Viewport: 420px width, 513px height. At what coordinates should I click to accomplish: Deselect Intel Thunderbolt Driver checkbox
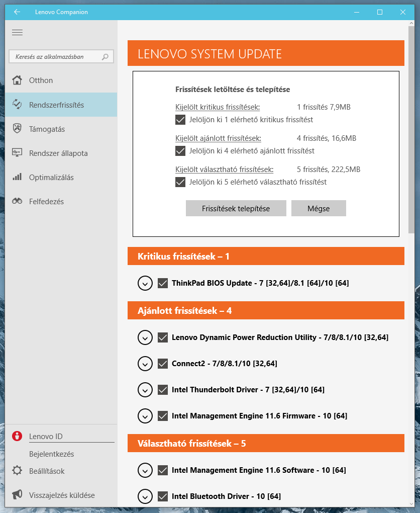point(163,390)
